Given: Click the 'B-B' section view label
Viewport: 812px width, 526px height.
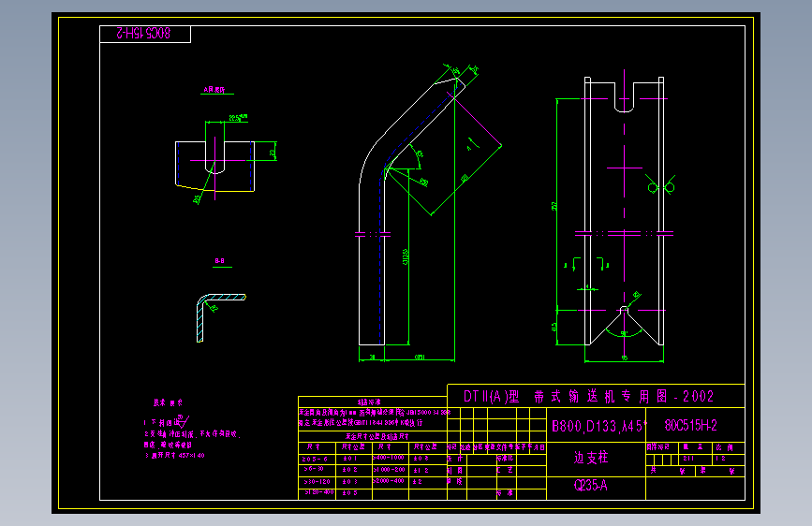Looking at the screenshot, I should (219, 261).
